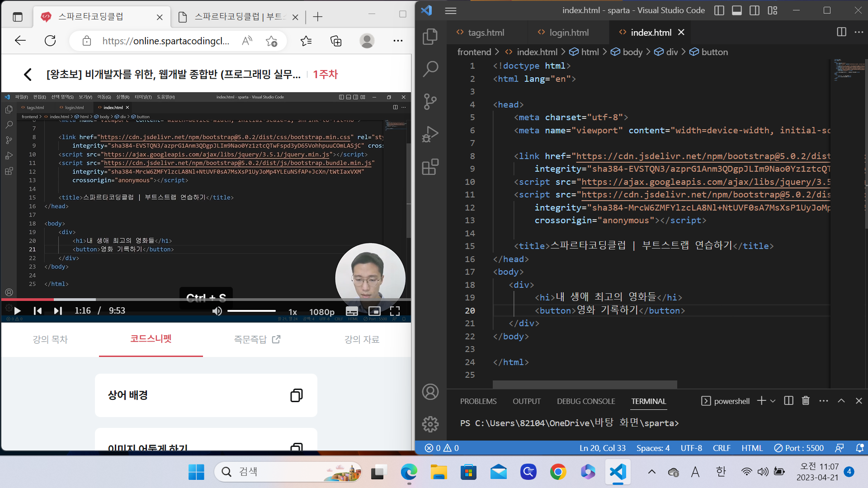
Task: Change playback speed 1x
Action: [x=292, y=312]
